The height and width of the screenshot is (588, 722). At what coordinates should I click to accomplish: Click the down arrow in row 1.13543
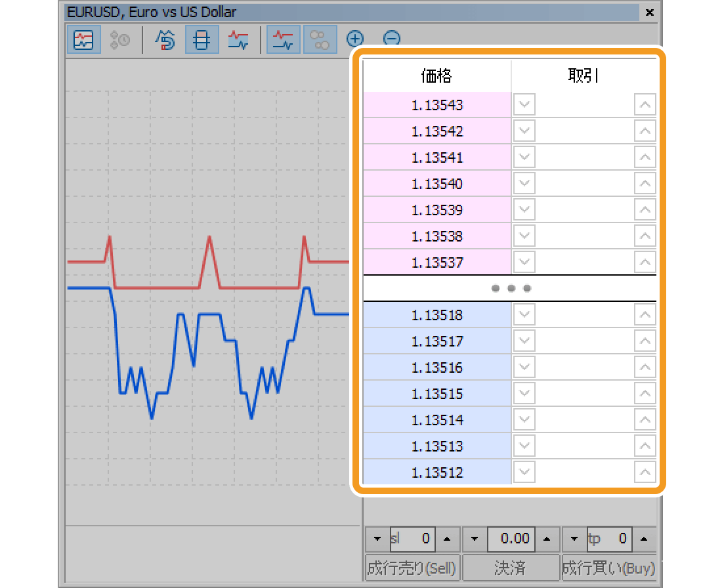[x=524, y=104]
